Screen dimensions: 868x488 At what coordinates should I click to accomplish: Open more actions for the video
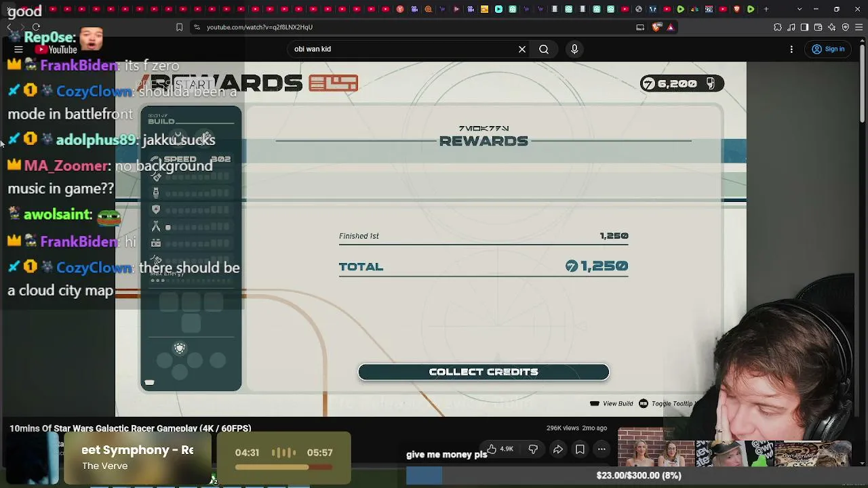pyautogui.click(x=601, y=449)
